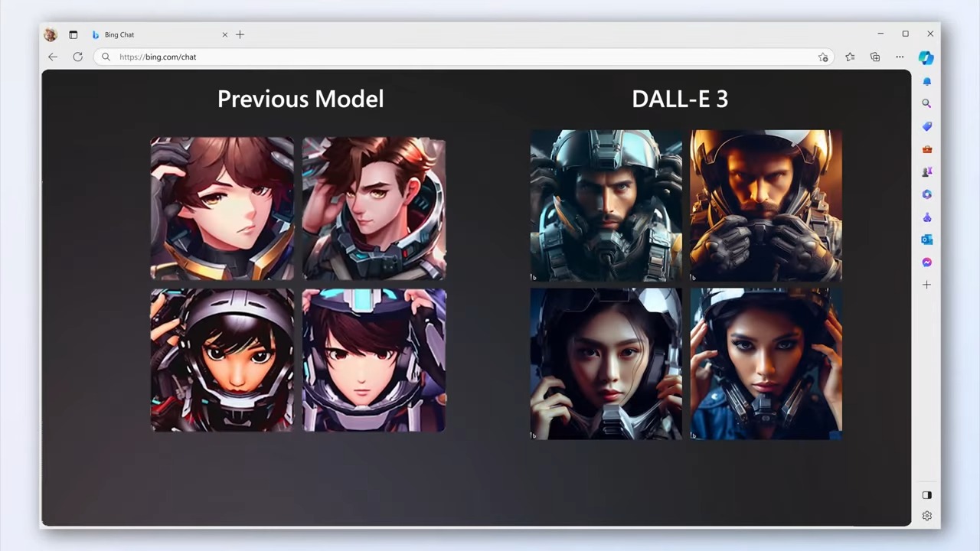Open the Settings and more menu
The image size is (980, 551).
(900, 57)
